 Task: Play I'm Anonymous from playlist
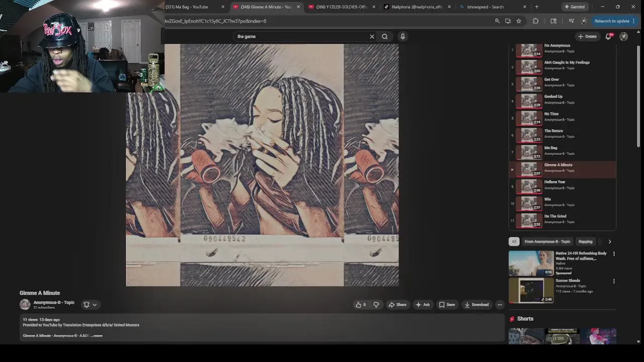pos(562,50)
